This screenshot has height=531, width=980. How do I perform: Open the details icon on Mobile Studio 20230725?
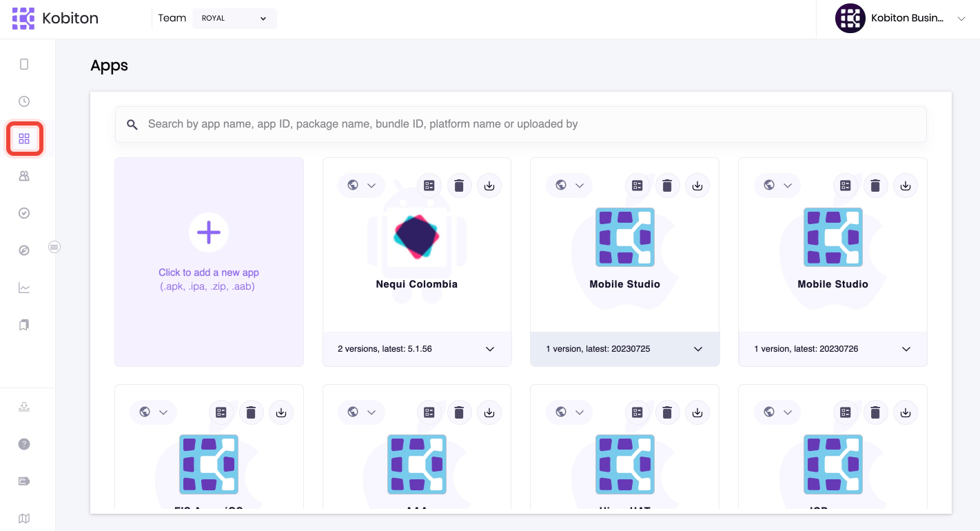(637, 186)
